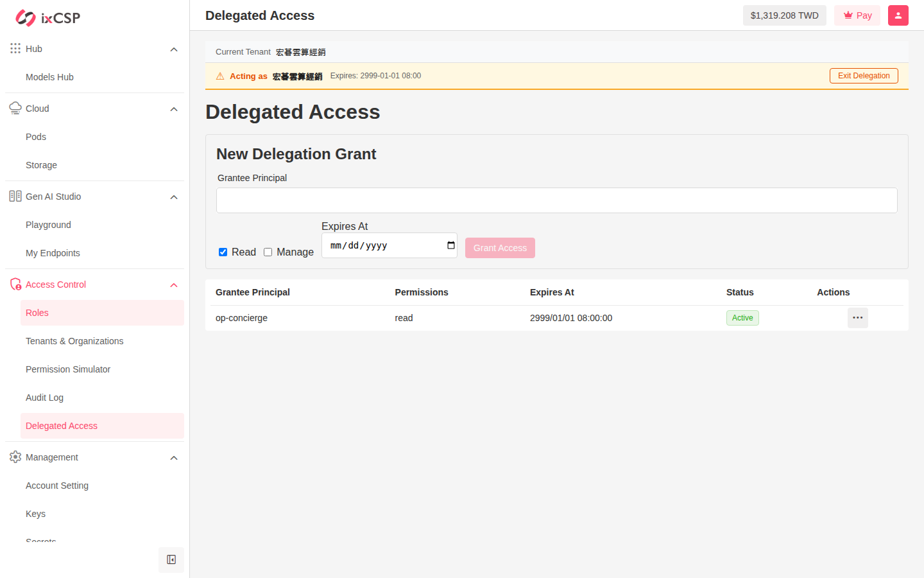Collapse the Cloud section chevron
Image resolution: width=924 pixels, height=578 pixels.
coord(174,109)
